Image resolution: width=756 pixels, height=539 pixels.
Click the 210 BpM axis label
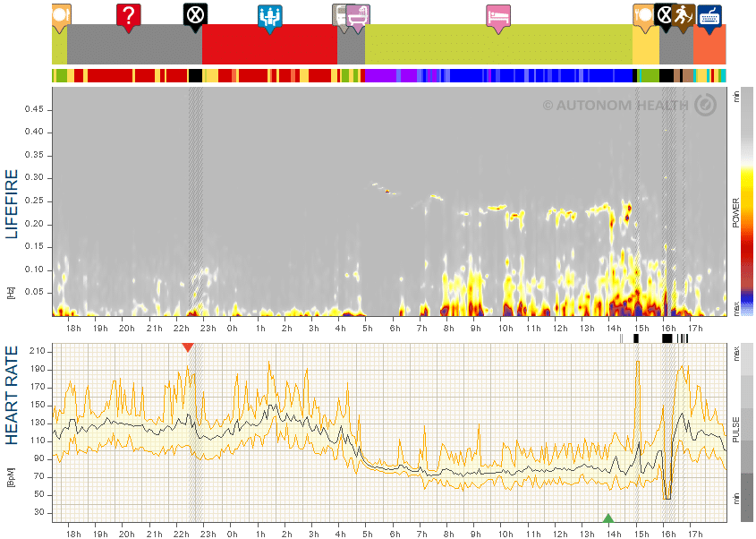click(x=37, y=351)
